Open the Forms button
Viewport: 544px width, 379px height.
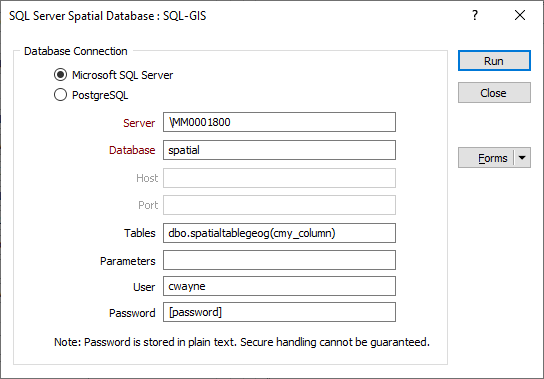[486, 158]
